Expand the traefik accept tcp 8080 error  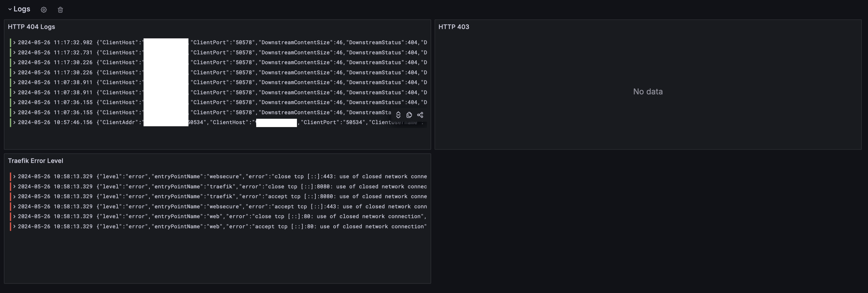(x=15, y=196)
